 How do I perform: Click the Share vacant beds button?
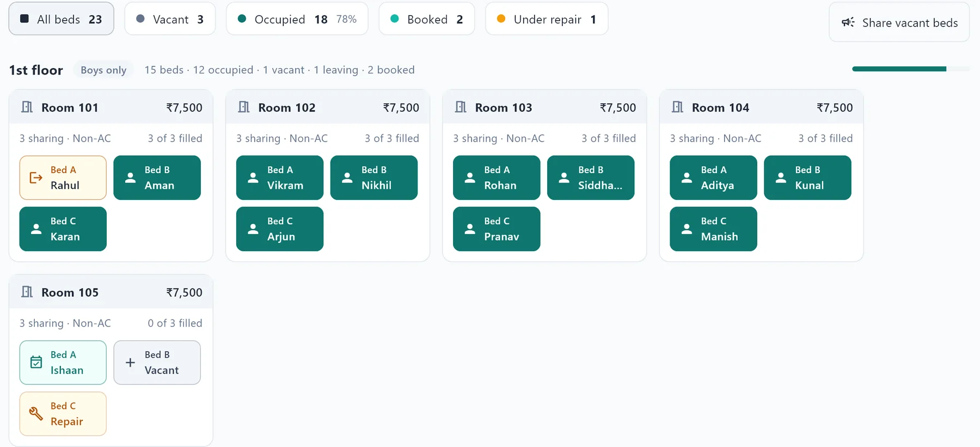tap(899, 22)
